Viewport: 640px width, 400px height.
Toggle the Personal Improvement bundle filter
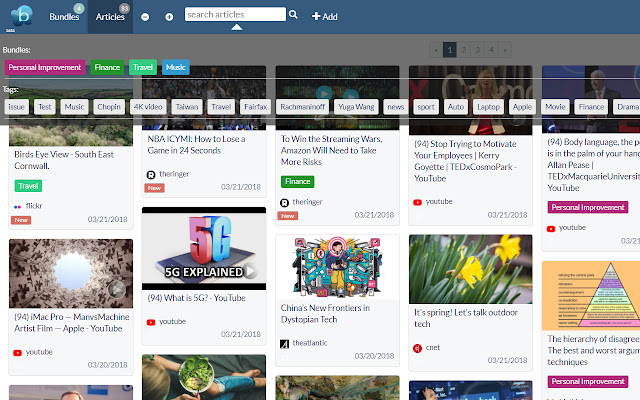45,68
